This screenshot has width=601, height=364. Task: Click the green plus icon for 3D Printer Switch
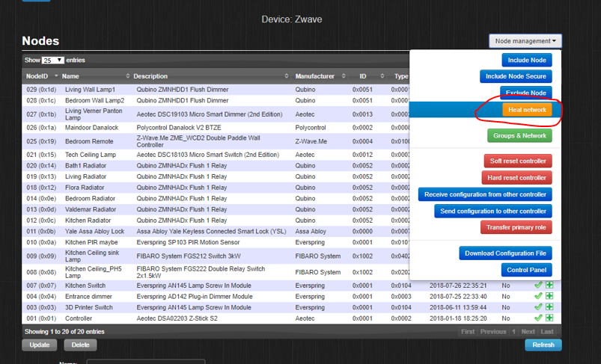coord(549,307)
